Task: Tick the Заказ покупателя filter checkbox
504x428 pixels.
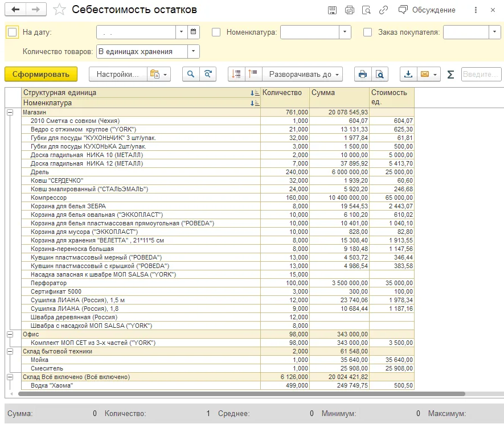Action: pyautogui.click(x=367, y=32)
